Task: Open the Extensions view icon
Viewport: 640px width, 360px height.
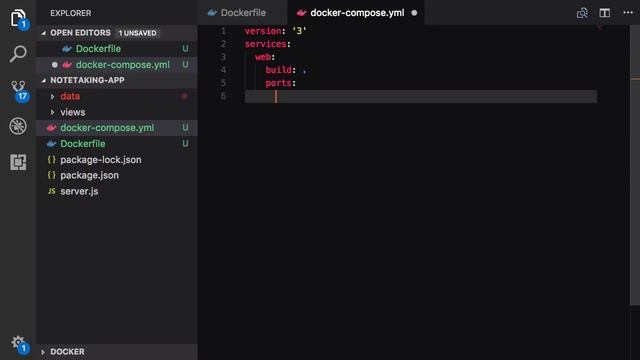Action: 18,162
